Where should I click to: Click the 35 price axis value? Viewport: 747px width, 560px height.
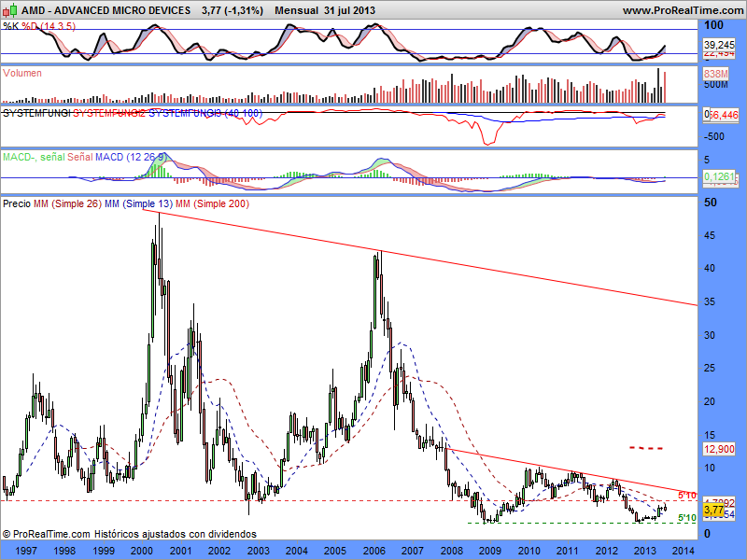[x=710, y=301]
